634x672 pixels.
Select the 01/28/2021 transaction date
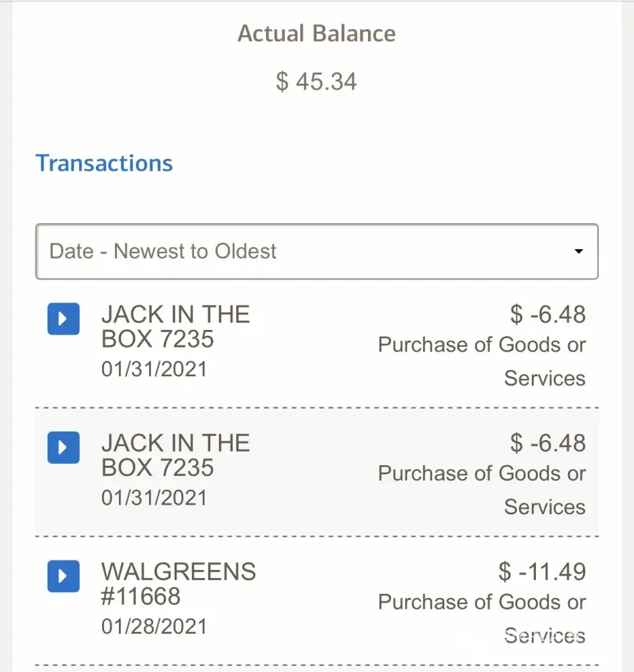pyautogui.click(x=154, y=626)
